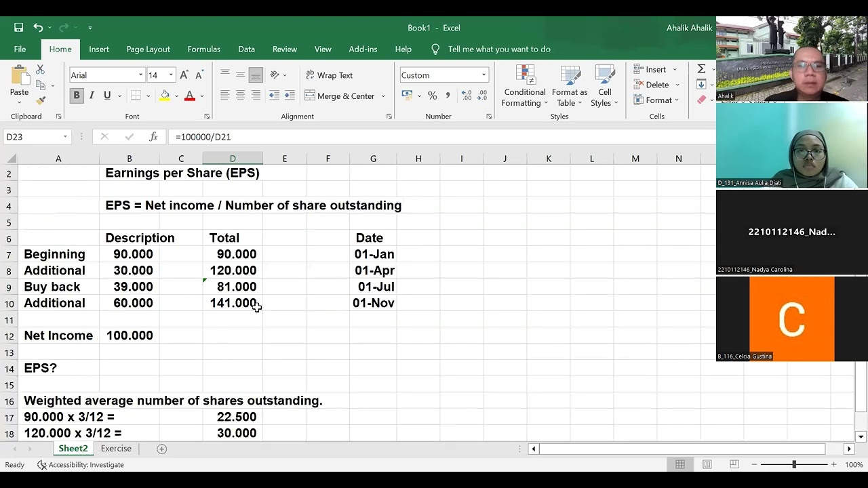The image size is (868, 488).
Task: Adjust the zoom slider handle
Action: 794,464
